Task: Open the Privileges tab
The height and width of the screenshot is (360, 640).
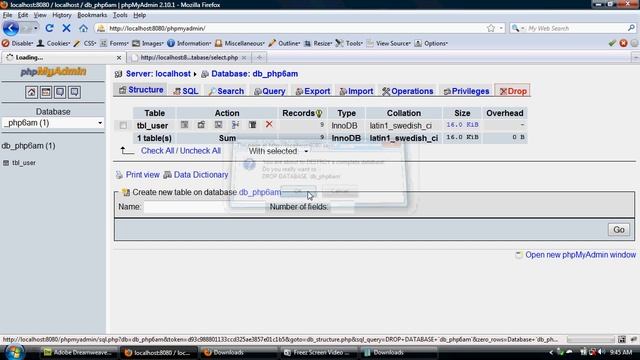Action: tap(467, 91)
